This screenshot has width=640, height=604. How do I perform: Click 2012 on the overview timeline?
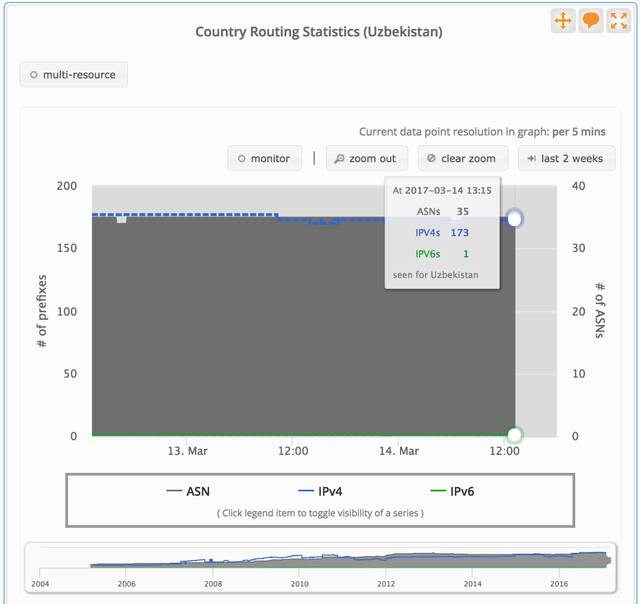[386, 584]
